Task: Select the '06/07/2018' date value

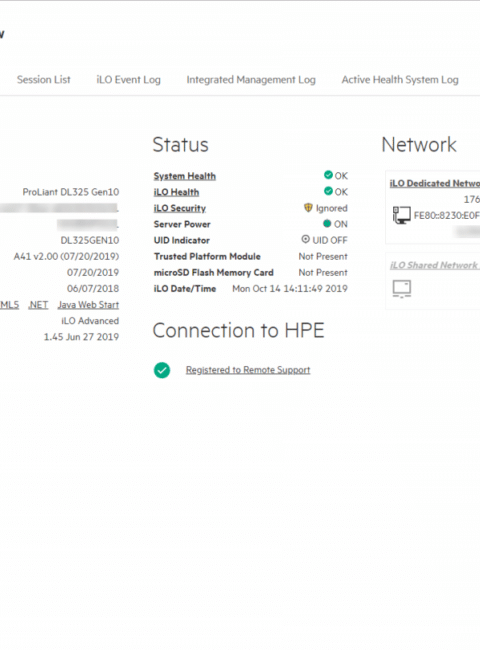Action: click(93, 289)
